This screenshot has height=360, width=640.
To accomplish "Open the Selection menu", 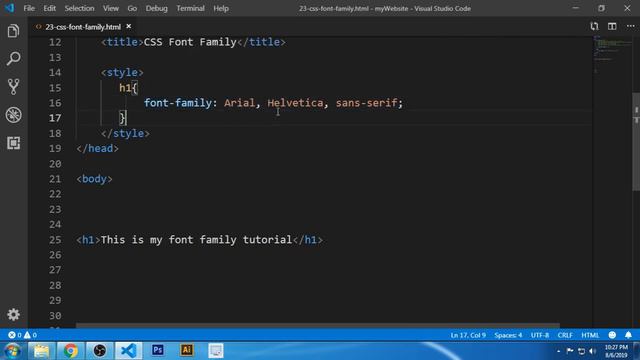I will 79,8.
